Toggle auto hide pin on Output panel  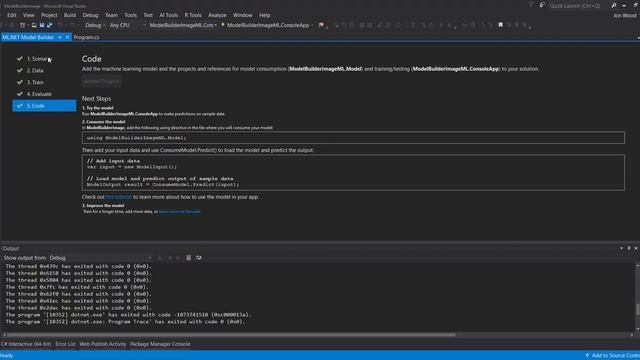coord(629,248)
